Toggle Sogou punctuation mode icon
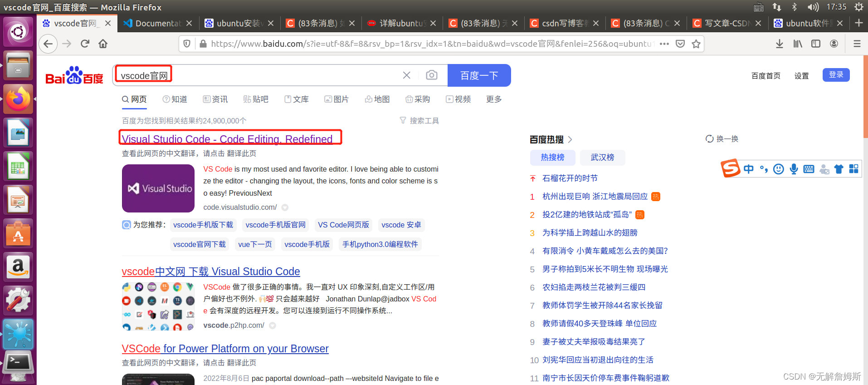Image resolution: width=868 pixels, height=385 pixels. pos(764,169)
